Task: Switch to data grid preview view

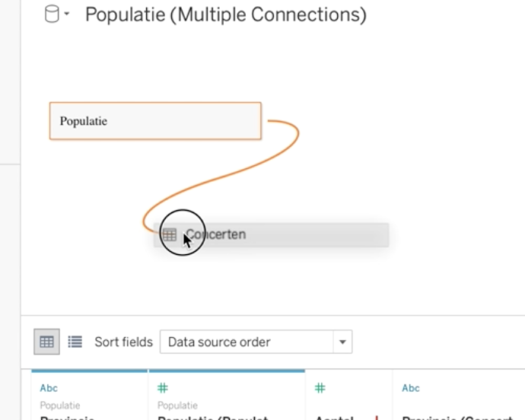Action: [x=46, y=342]
